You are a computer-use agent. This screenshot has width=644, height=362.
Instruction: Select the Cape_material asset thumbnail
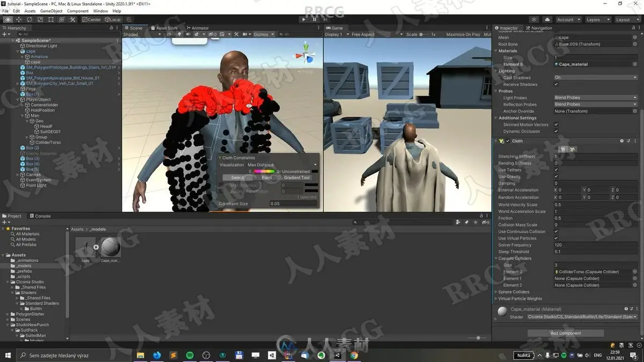tap(111, 247)
